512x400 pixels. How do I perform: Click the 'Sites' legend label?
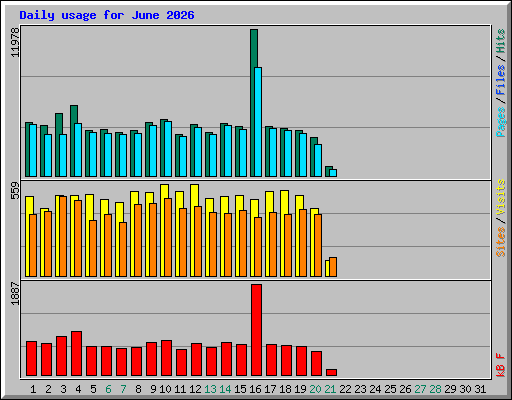coord(501,242)
